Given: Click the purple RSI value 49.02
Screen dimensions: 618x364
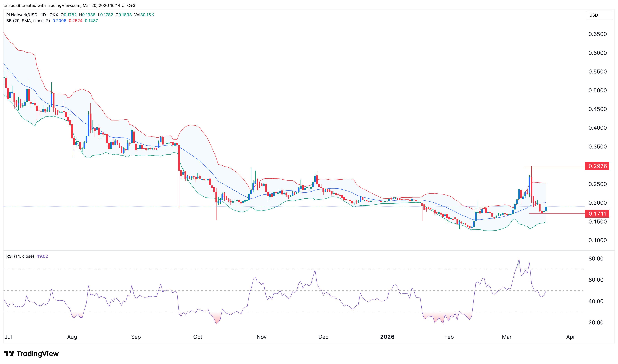Looking at the screenshot, I should click(x=42, y=256).
